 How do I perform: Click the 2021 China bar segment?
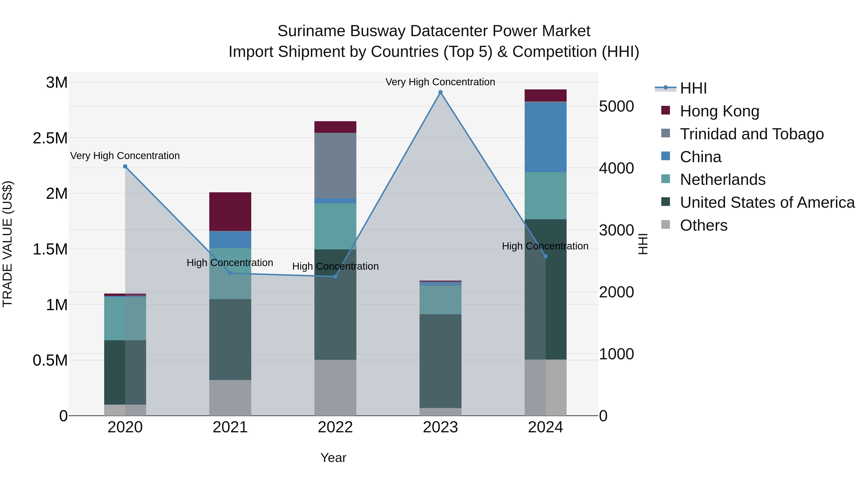click(x=230, y=240)
